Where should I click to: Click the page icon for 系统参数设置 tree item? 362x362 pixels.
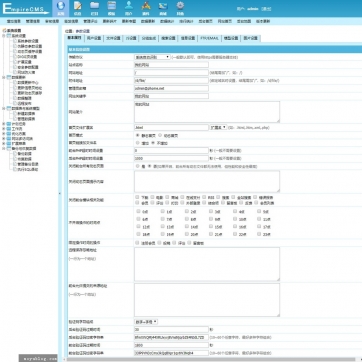pyautogui.click(x=15, y=41)
